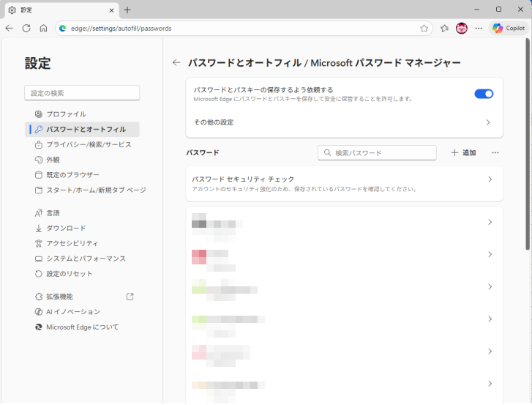532x405 pixels.
Task: Click the key icon in sidebar
Action: point(39,130)
